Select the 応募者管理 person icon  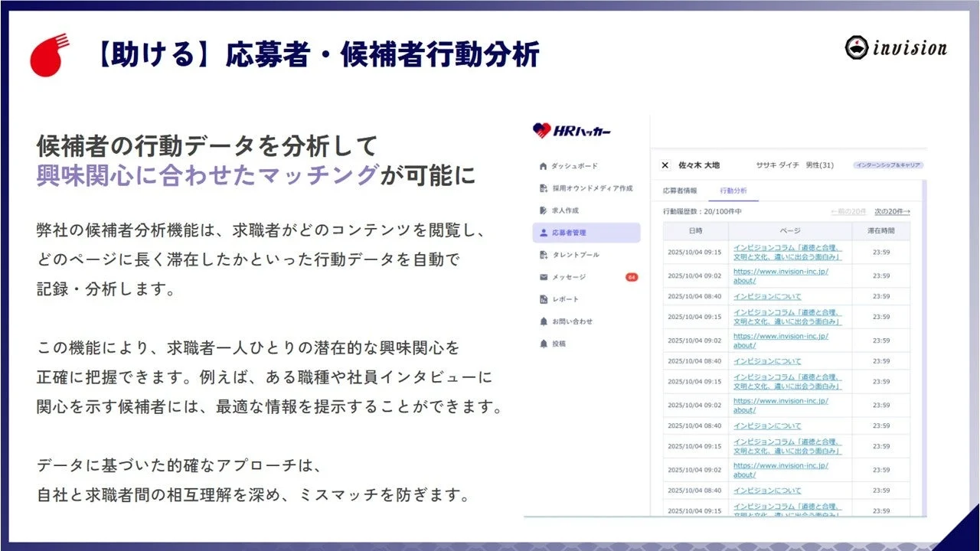543,233
